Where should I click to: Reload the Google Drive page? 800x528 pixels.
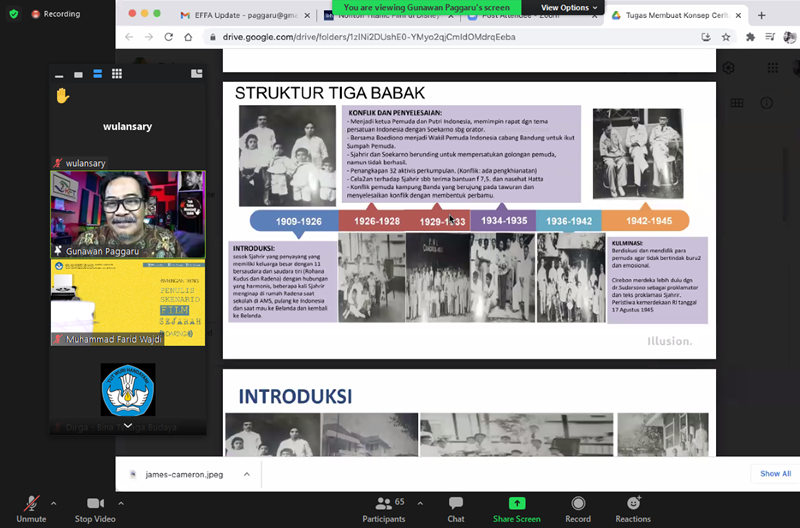point(168,37)
